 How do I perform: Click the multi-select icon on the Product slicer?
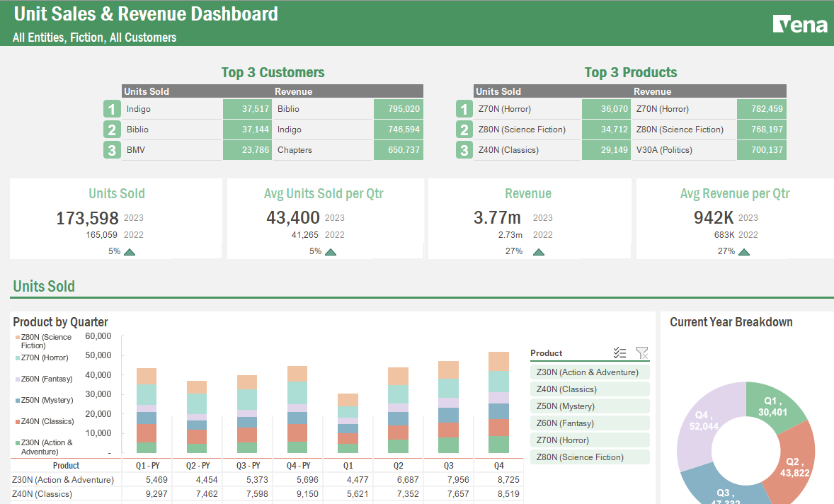coord(620,353)
